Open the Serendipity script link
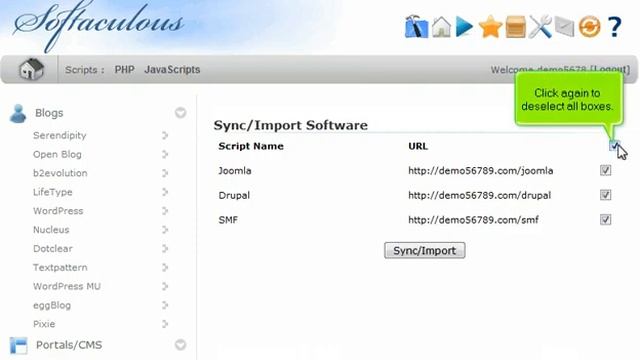Image resolution: width=640 pixels, height=360 pixels. [60, 136]
